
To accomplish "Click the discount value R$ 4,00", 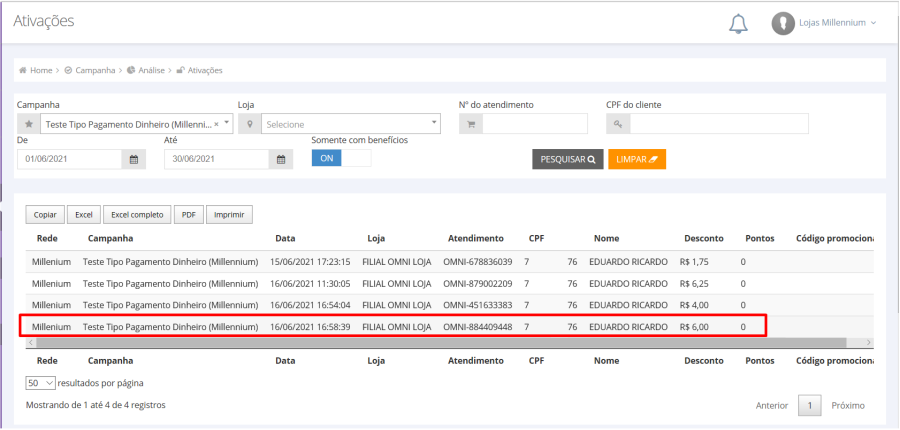I will 694,305.
